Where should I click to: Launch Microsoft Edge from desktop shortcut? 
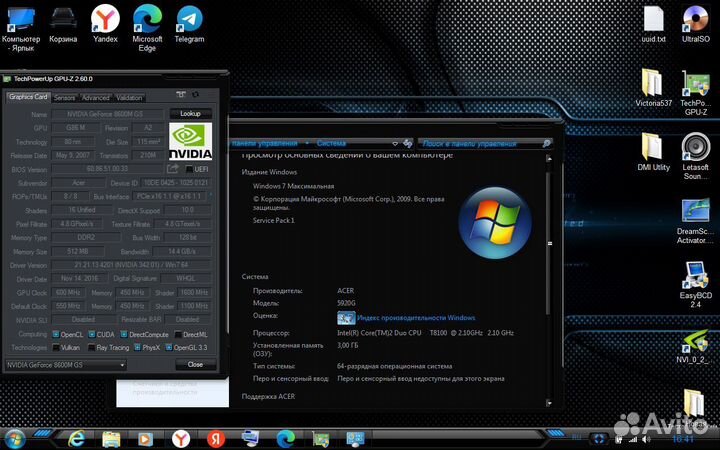(147, 28)
